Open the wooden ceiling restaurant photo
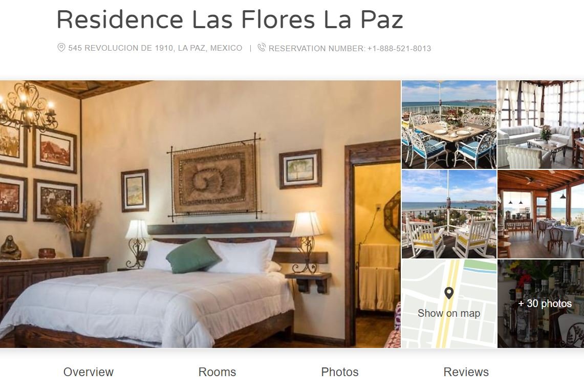The image size is (584, 392). coord(541,214)
